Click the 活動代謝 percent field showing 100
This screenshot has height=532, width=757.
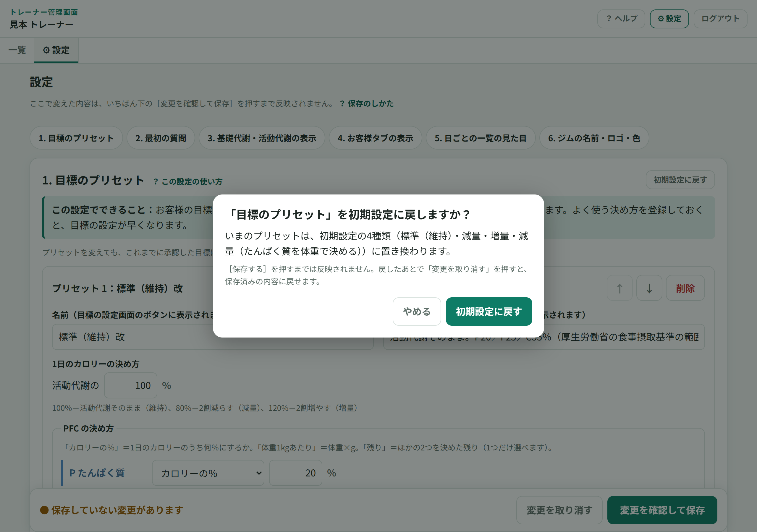pos(131,385)
